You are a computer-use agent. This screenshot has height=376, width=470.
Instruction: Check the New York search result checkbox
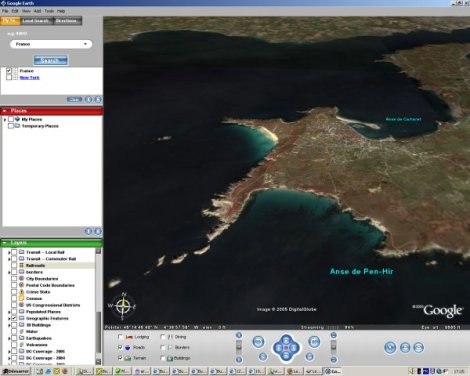(9, 77)
